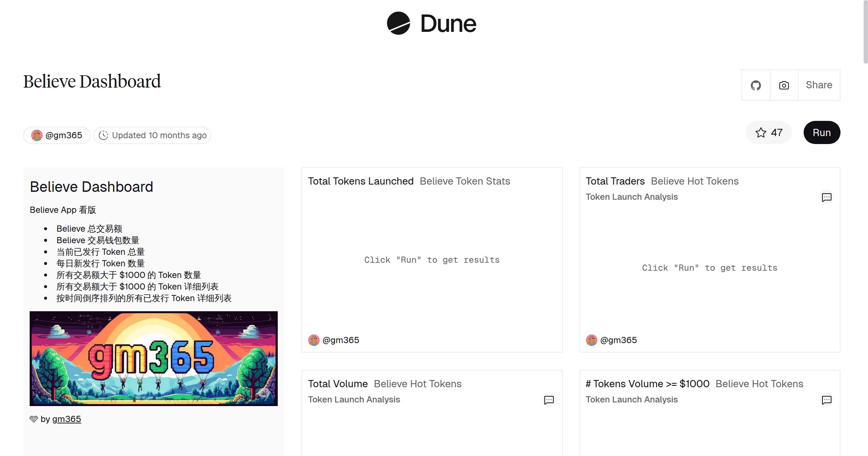The image size is (868, 456).
Task: Click the Run button
Action: tap(822, 132)
